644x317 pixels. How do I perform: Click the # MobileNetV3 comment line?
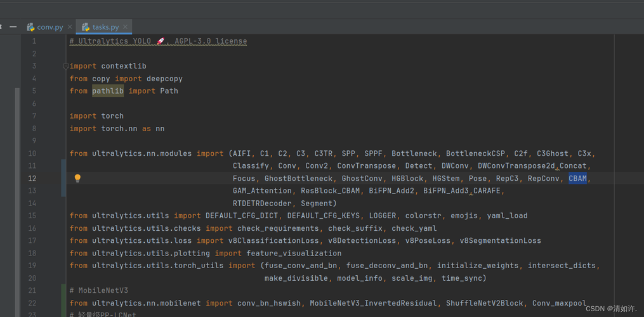99,290
